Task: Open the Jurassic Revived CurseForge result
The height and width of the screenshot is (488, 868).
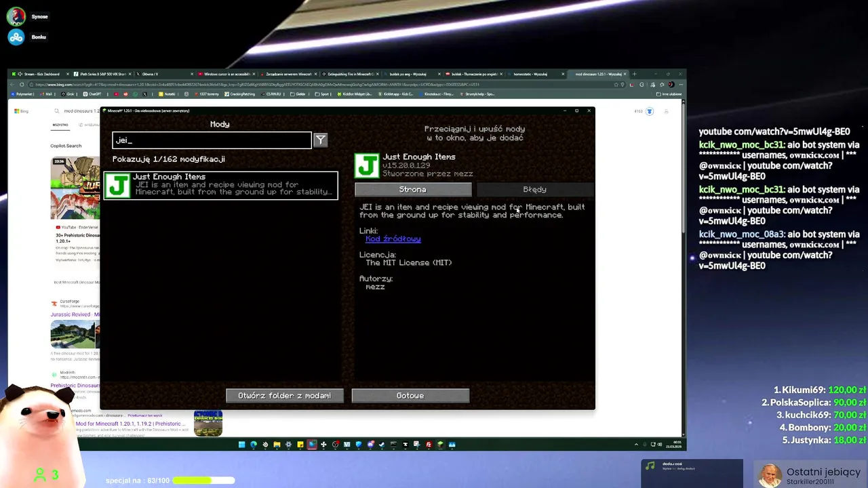Action: point(75,314)
